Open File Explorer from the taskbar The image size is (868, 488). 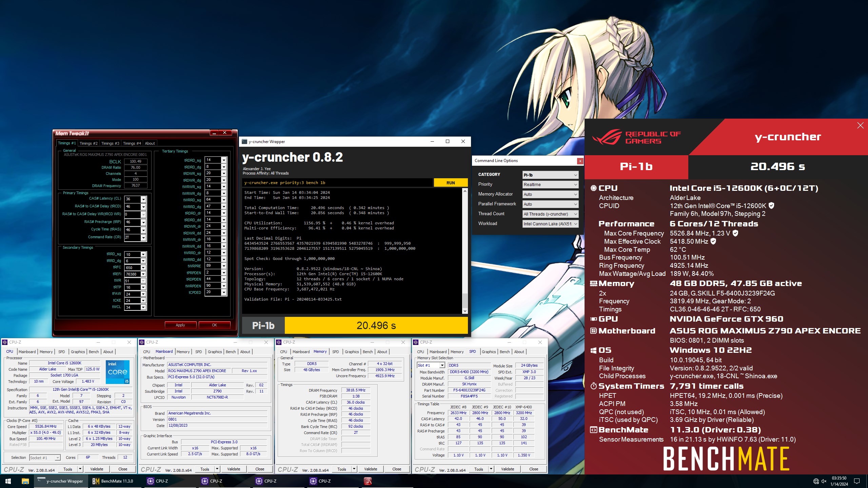point(25,481)
